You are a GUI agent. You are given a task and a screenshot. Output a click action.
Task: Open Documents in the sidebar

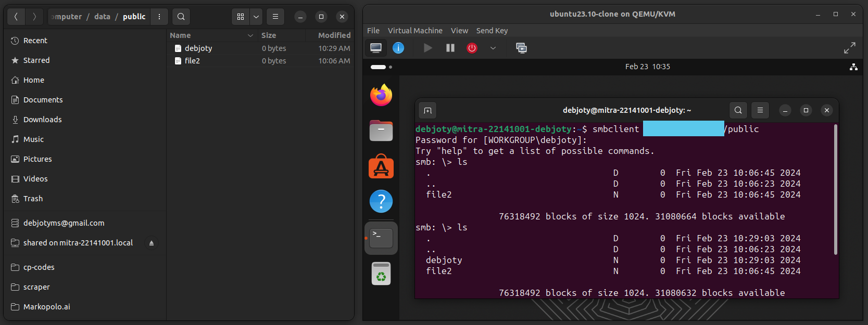click(x=85, y=100)
